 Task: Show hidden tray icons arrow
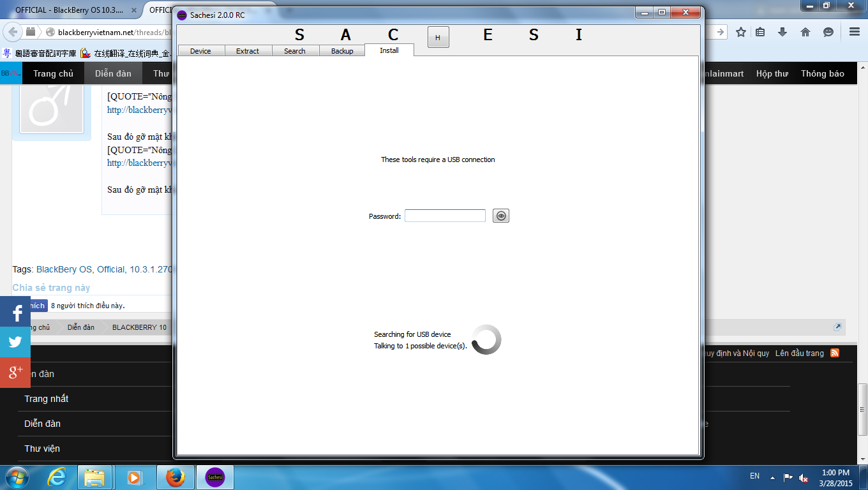pyautogui.click(x=772, y=477)
